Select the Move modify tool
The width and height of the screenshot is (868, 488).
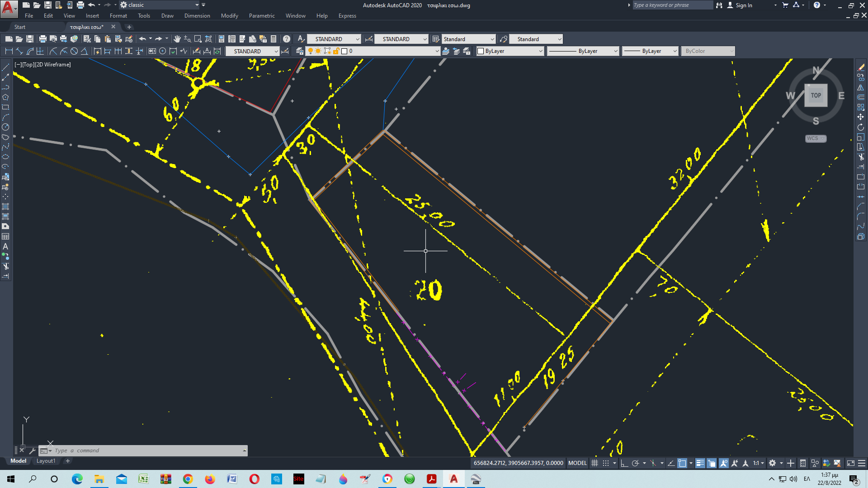860,117
